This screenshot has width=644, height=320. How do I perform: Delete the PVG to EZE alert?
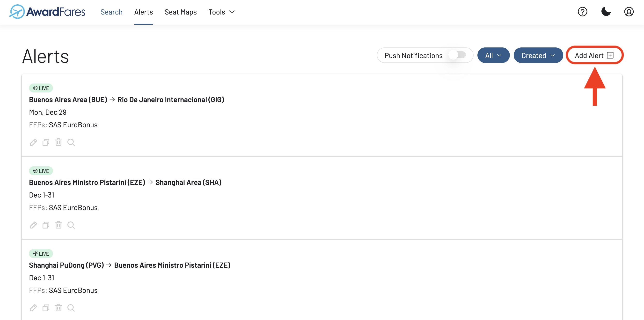(59, 308)
